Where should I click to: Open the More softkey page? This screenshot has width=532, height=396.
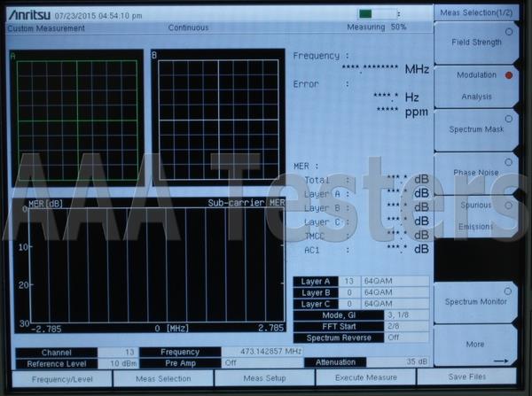point(475,345)
